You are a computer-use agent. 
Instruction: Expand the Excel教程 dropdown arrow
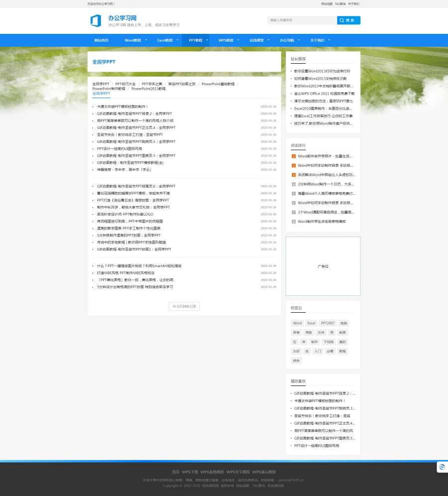coord(178,40)
